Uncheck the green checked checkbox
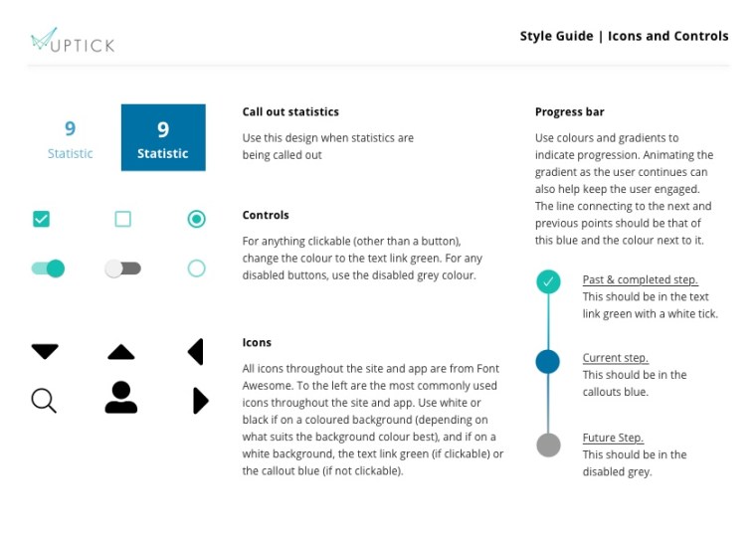 pos(41,219)
